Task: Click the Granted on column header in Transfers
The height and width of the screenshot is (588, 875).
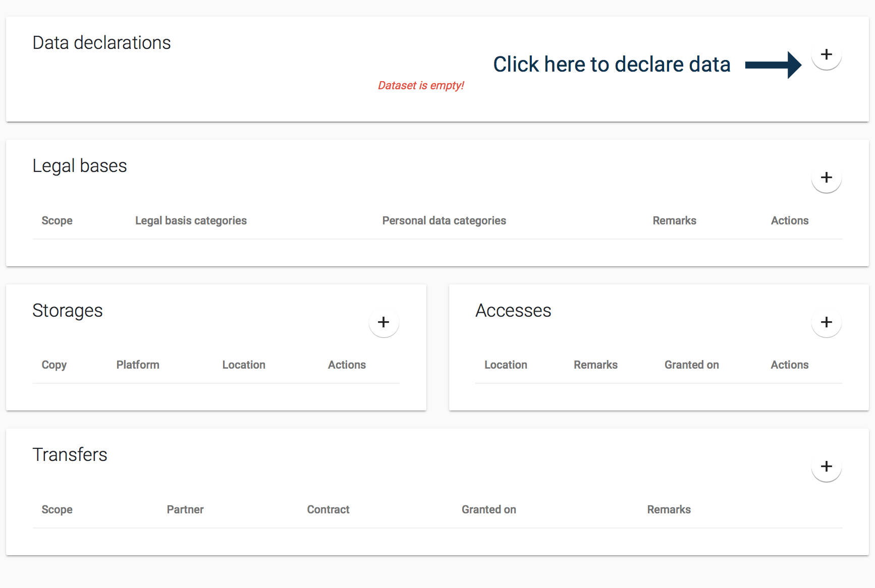Action: pos(488,510)
